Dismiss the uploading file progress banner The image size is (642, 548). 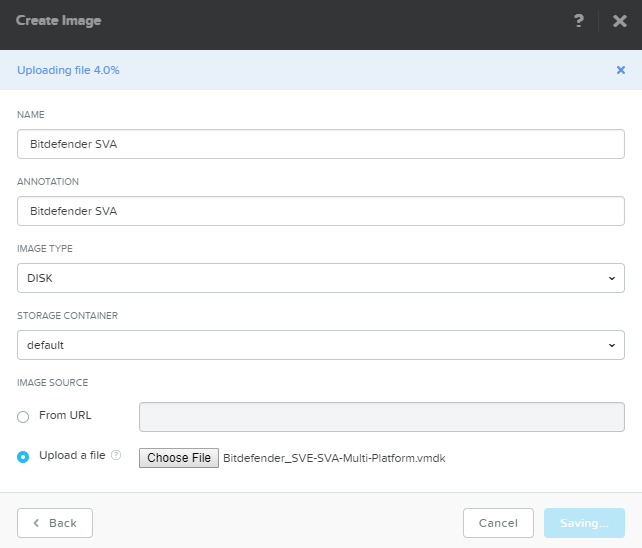pos(620,70)
